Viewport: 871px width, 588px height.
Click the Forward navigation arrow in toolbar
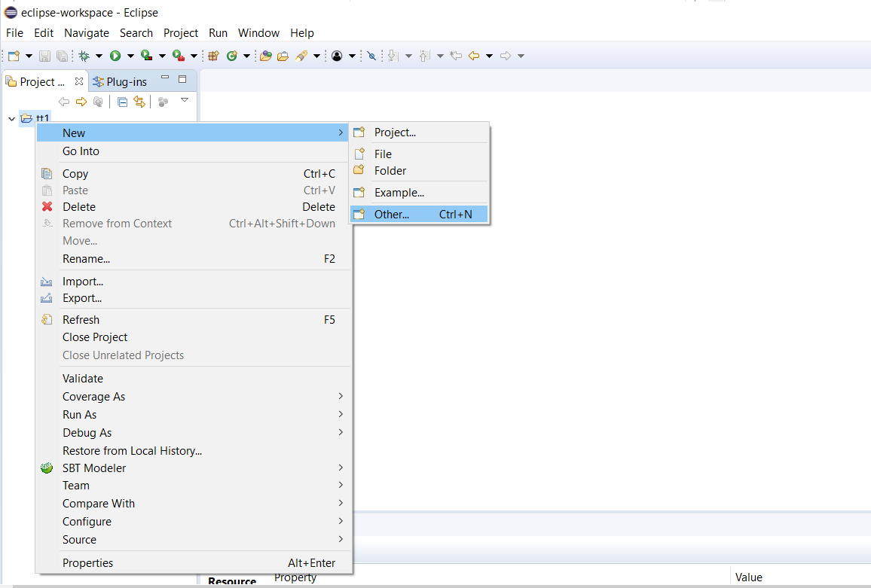coord(506,56)
